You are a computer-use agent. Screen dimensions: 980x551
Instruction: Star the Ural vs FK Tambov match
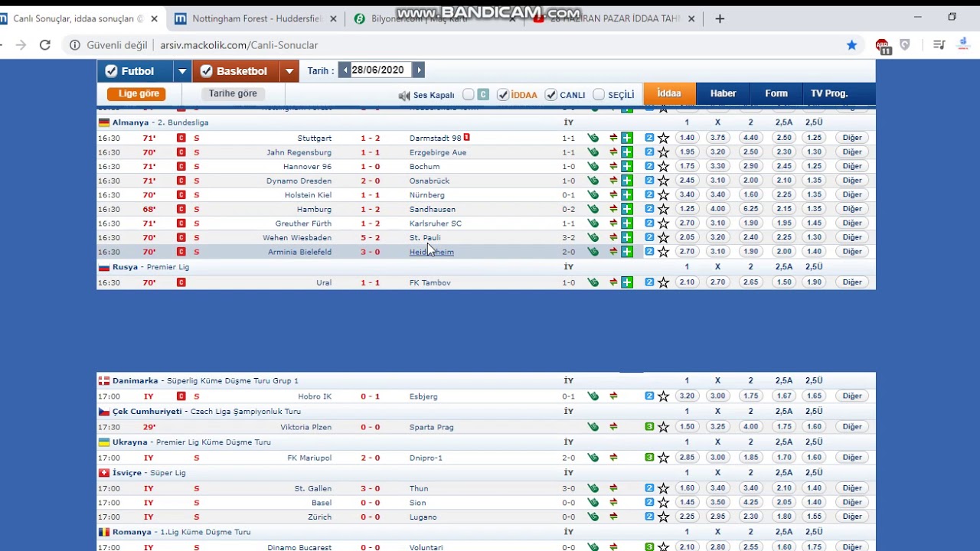coord(663,282)
